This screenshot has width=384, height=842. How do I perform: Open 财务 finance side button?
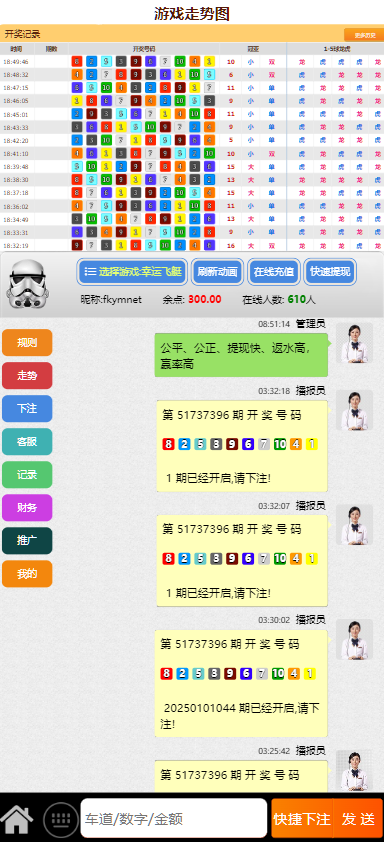point(27,507)
